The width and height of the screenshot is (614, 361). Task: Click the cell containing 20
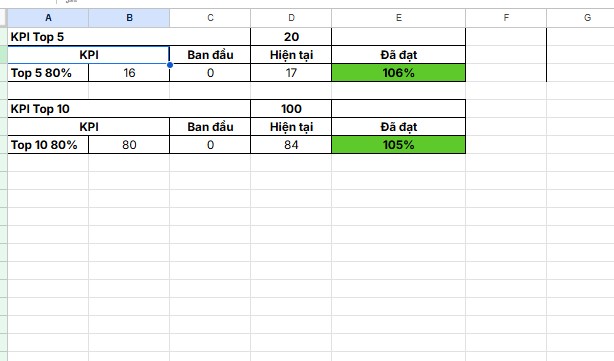pos(291,37)
